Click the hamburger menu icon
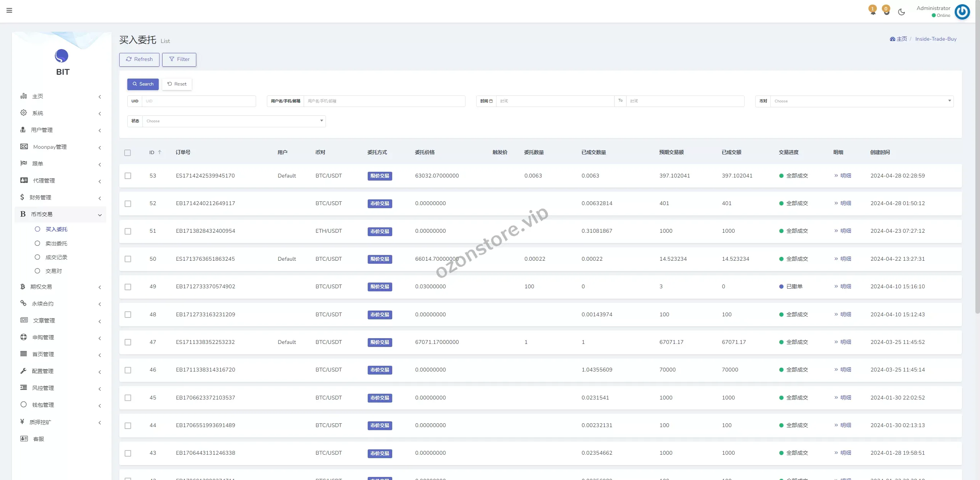This screenshot has width=980, height=480. (x=9, y=10)
